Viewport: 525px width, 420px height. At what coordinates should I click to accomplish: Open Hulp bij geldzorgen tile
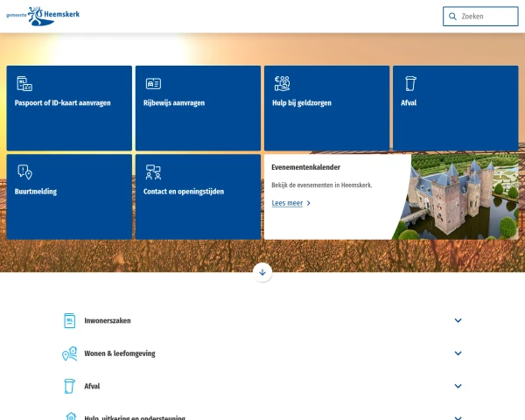click(x=326, y=108)
